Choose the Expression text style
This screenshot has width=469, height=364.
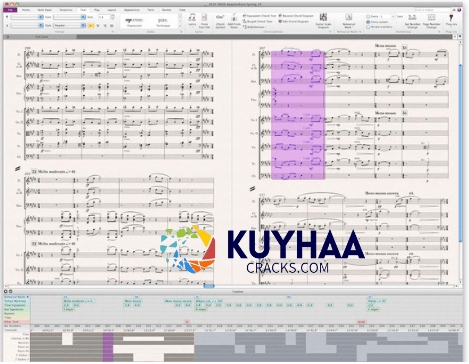[x=134, y=21]
